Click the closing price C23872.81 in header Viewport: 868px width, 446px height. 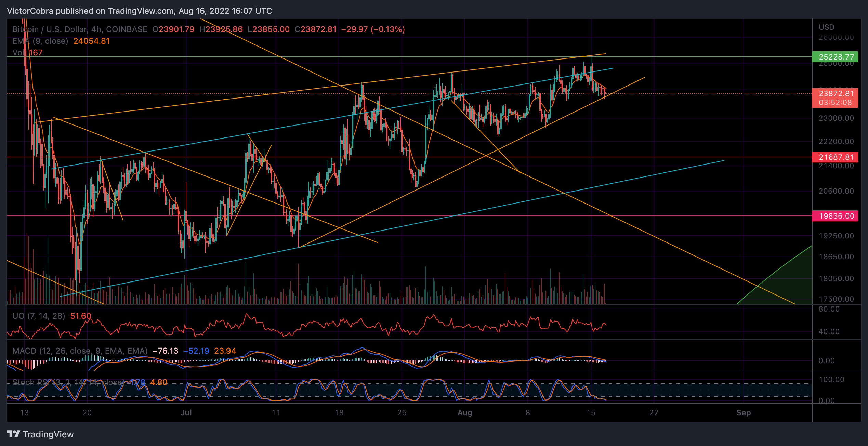click(316, 29)
